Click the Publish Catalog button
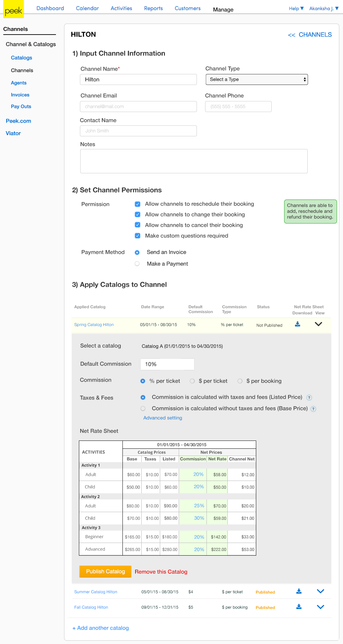The image size is (343, 644). coord(105,571)
